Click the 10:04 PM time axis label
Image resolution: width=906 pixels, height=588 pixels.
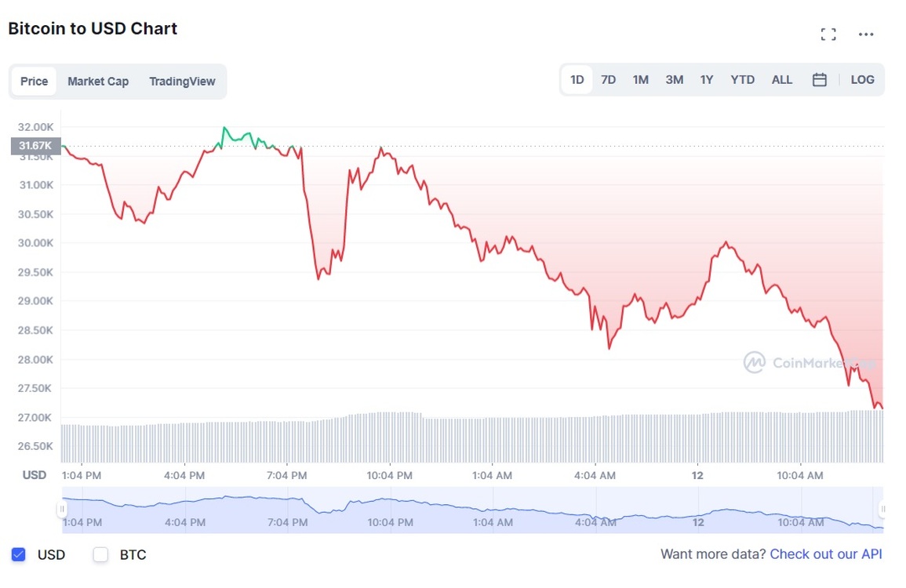[389, 475]
